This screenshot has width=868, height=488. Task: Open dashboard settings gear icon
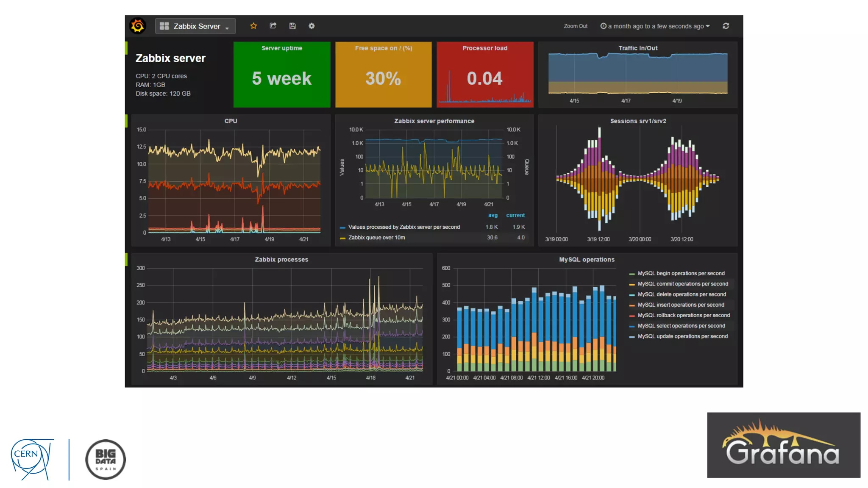pyautogui.click(x=312, y=26)
